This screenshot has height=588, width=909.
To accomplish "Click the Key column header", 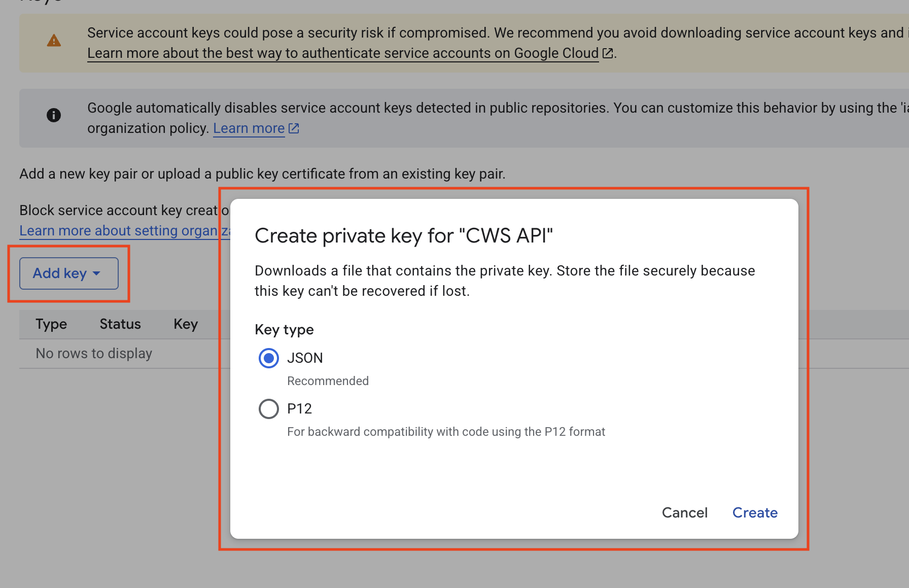I will pyautogui.click(x=185, y=324).
